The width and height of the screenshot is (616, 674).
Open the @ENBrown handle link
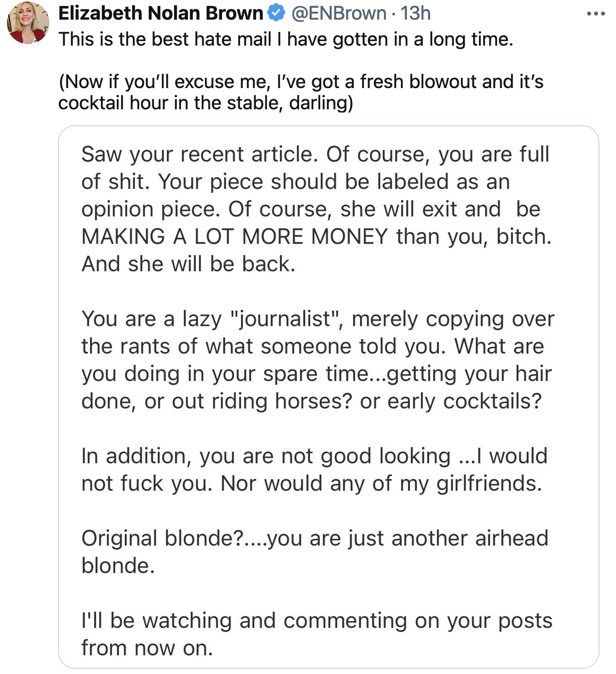[339, 13]
